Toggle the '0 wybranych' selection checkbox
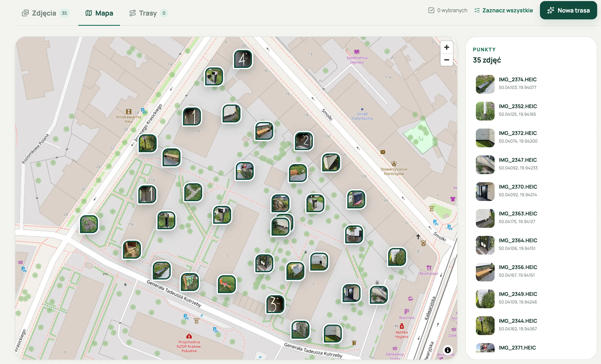The height and width of the screenshot is (364, 601). [431, 10]
